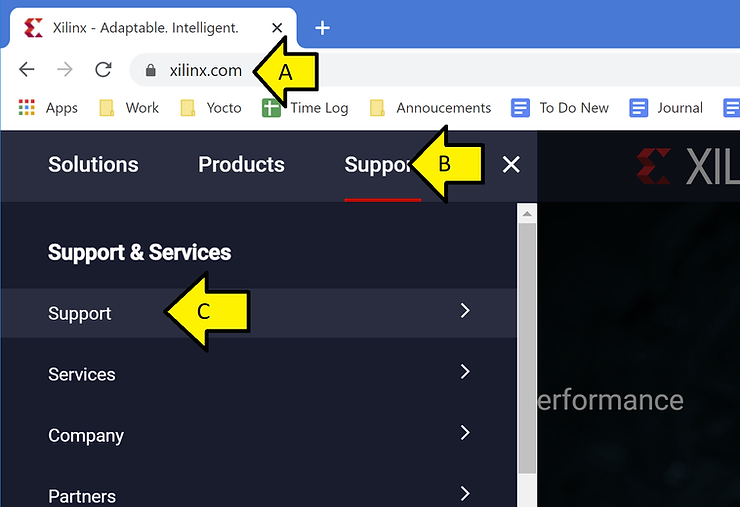
Task: Switch to the Products menu tab
Action: (x=241, y=165)
